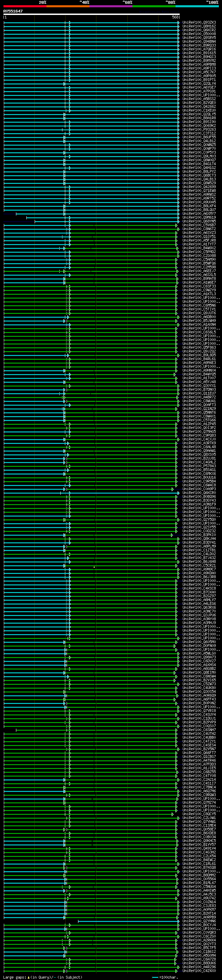This screenshot has width=222, height=980.
Task: Click the white query sequence bar
Action: 92,14
